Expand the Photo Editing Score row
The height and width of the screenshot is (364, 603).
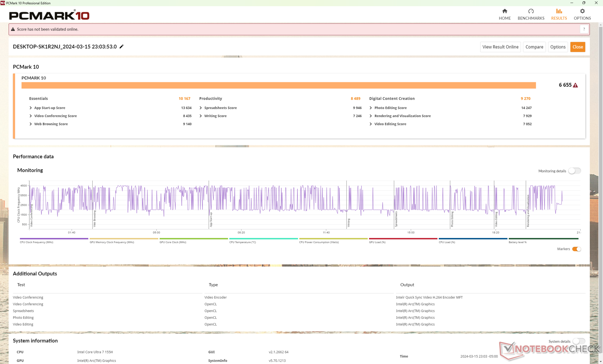[x=371, y=108]
